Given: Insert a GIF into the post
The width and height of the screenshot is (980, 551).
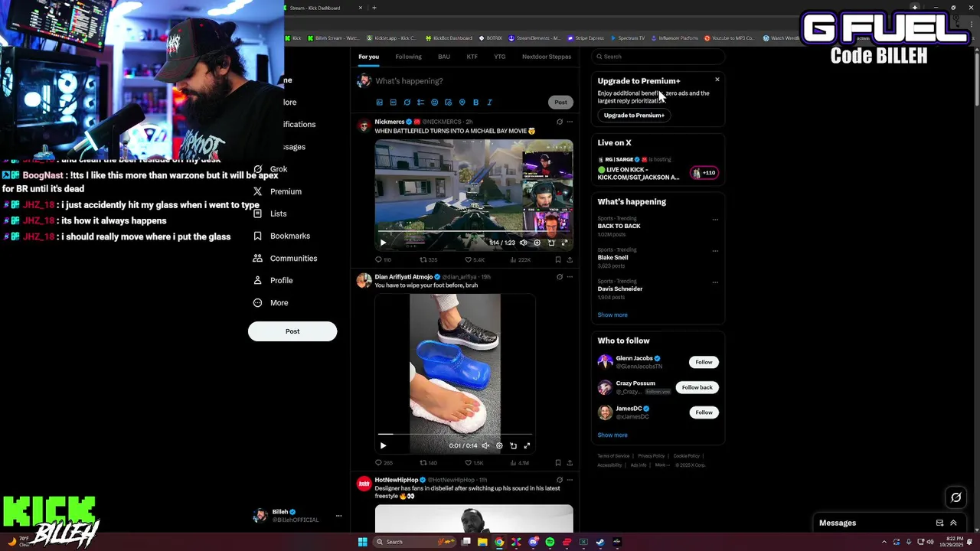Looking at the screenshot, I should 393,103.
